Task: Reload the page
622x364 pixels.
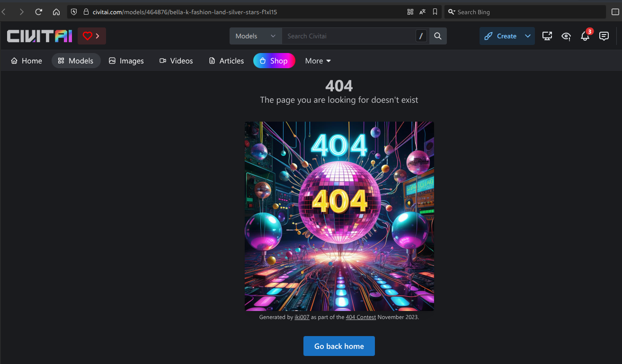Action: point(39,12)
